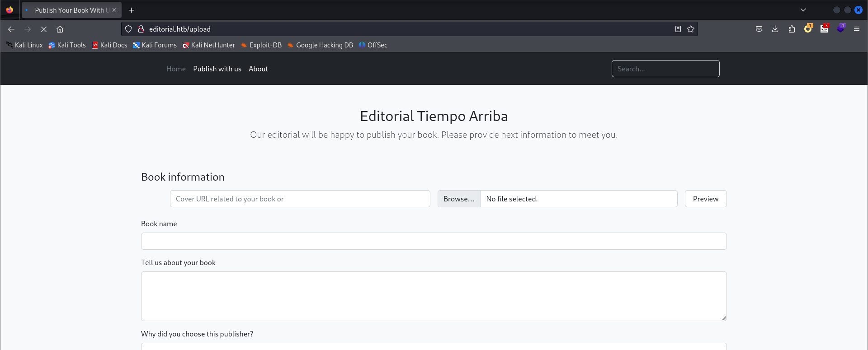Open the Kali Linux bookmark

click(24, 45)
